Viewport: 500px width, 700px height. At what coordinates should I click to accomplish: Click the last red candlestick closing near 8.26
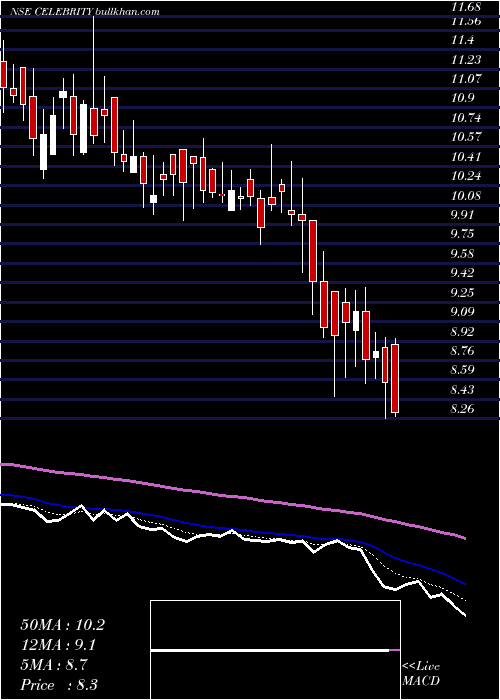(395, 378)
